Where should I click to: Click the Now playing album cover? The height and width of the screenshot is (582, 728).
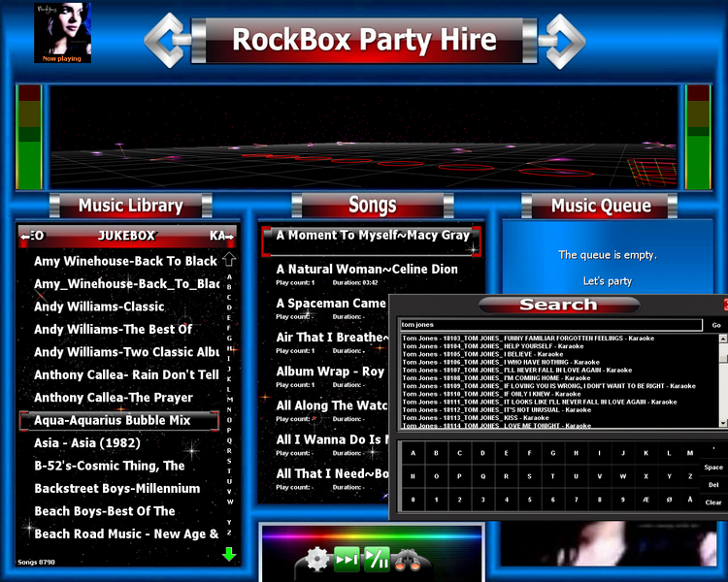click(x=62, y=32)
